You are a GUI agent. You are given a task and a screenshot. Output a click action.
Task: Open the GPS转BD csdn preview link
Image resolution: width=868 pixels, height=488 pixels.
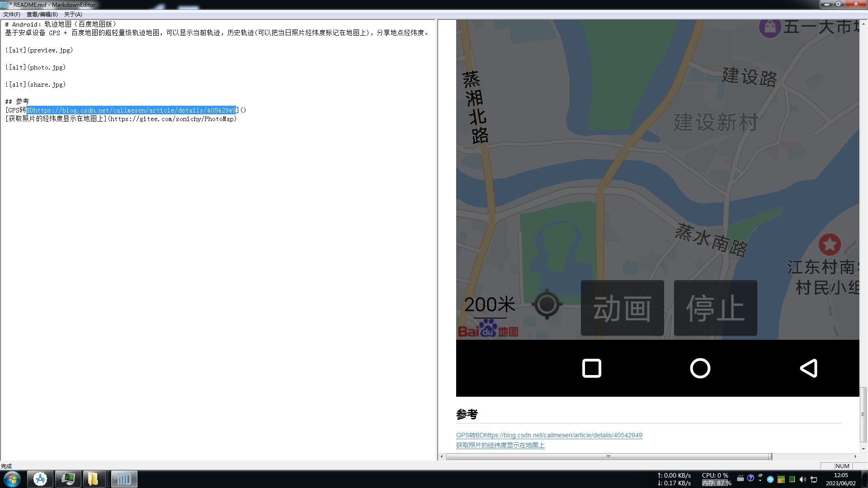tap(549, 435)
